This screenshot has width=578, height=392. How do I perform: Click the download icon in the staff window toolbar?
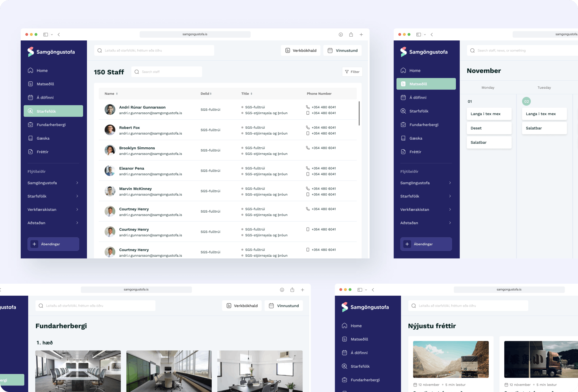(x=341, y=35)
